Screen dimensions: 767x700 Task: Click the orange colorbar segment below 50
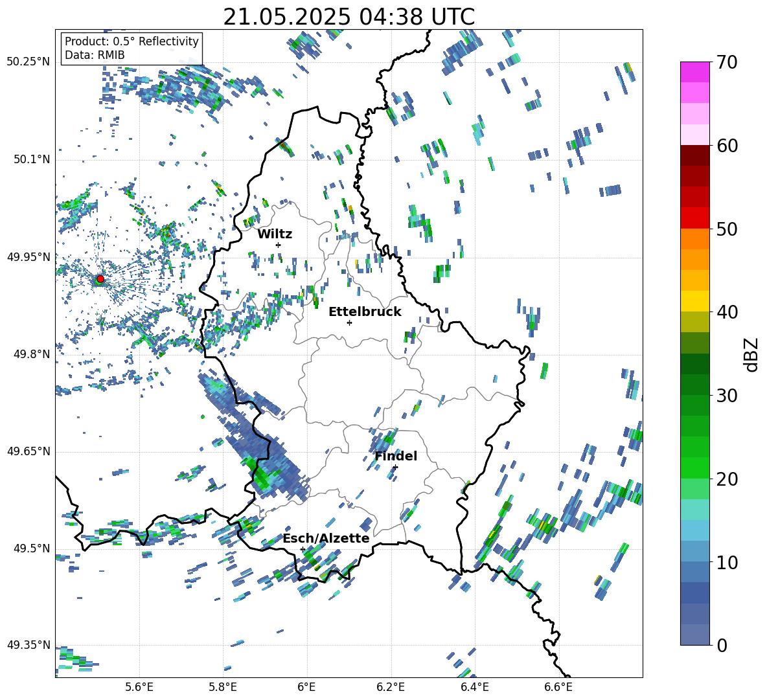click(x=694, y=239)
